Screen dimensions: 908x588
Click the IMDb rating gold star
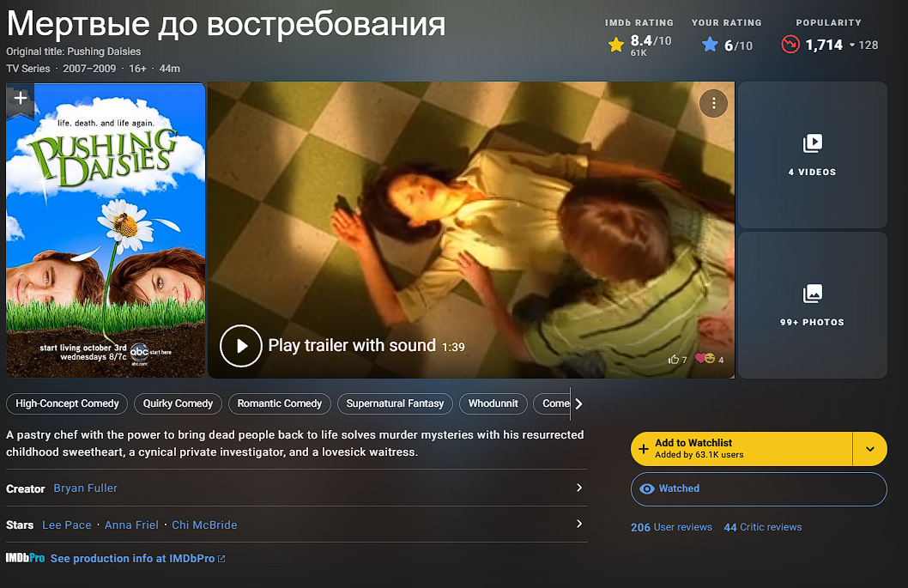coord(616,45)
